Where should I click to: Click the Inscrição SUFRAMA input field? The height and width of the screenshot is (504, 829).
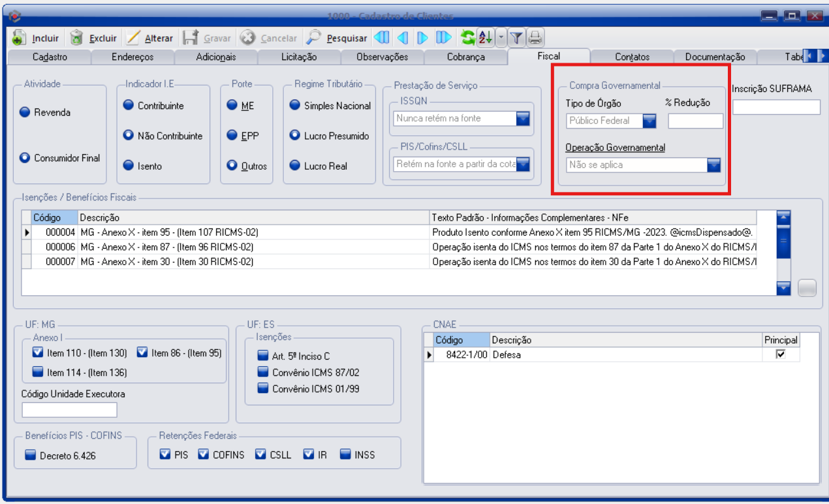point(775,107)
